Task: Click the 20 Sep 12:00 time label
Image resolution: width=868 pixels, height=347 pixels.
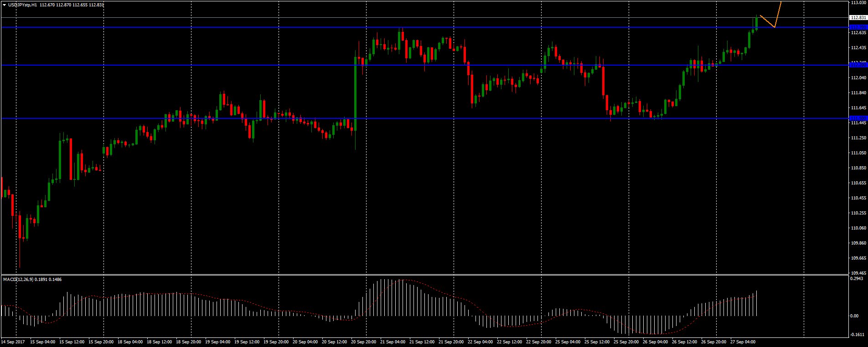Action: (335, 342)
